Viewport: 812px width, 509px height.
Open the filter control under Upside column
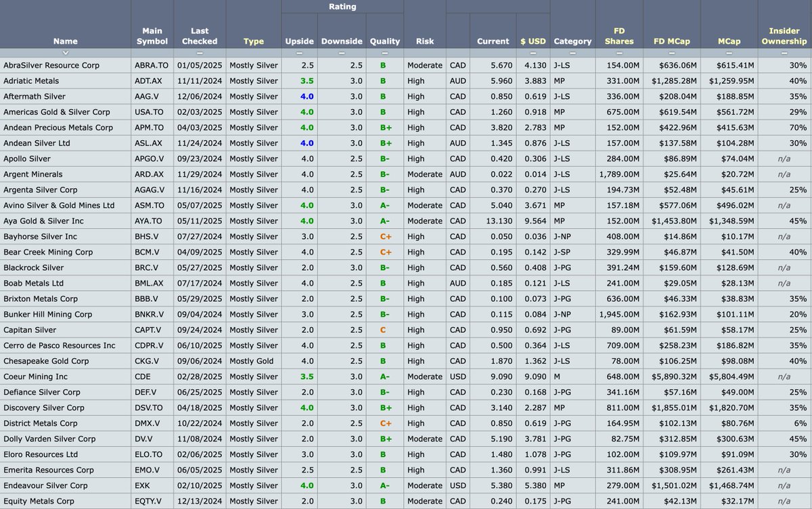tap(299, 53)
